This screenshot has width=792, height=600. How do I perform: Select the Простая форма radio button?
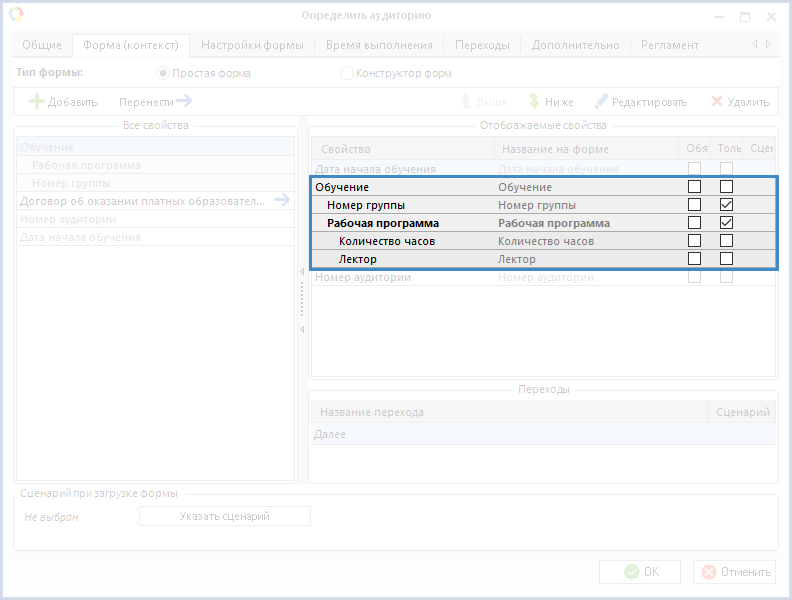(x=163, y=73)
